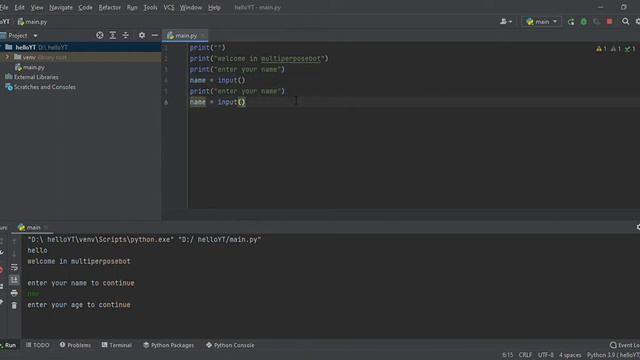Screen dimensions: 640x360
Task: Click Python 3.9 interpreter in status bar
Action: [613, 355]
